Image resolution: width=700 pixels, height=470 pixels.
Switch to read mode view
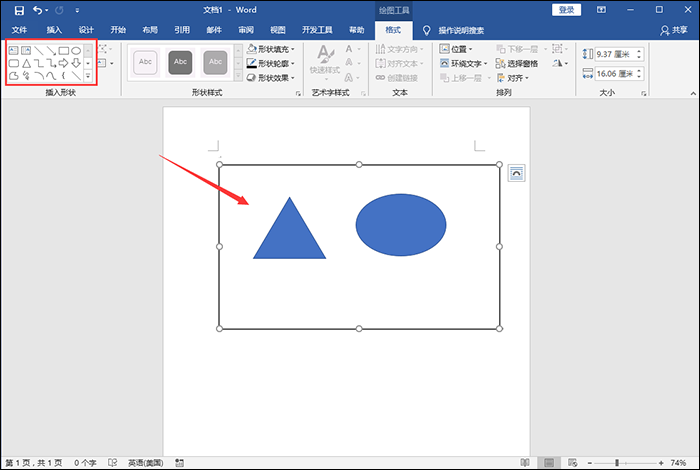[525, 462]
